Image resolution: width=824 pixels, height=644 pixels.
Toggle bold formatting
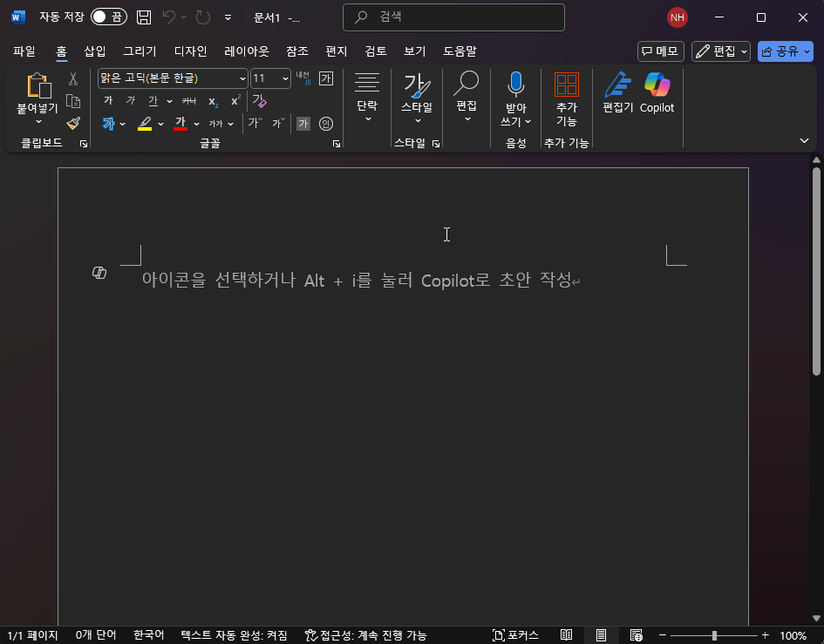pos(108,100)
